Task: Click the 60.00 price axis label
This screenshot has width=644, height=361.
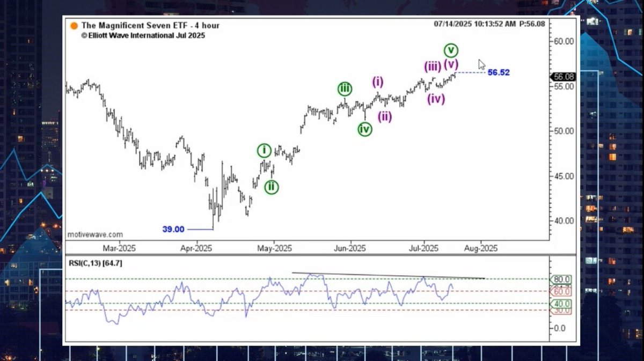Action: 564,41
